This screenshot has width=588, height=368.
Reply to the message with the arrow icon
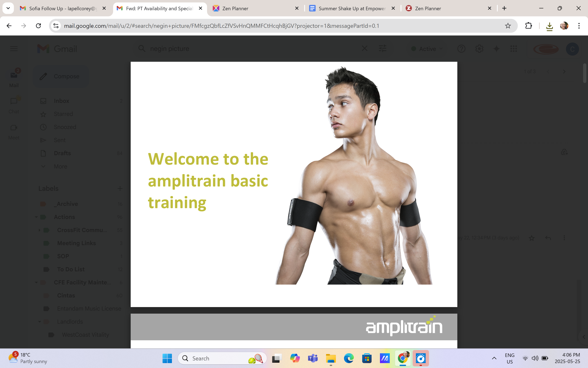tap(548, 238)
